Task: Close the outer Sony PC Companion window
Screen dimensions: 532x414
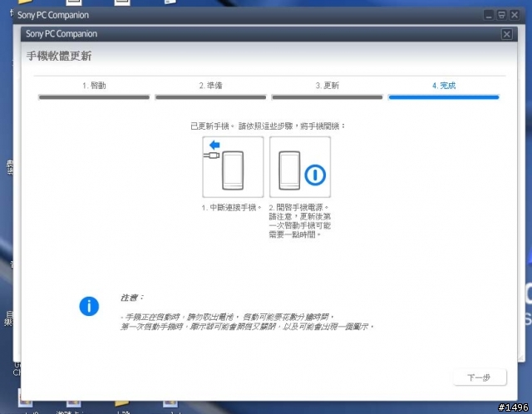Action: [515, 15]
